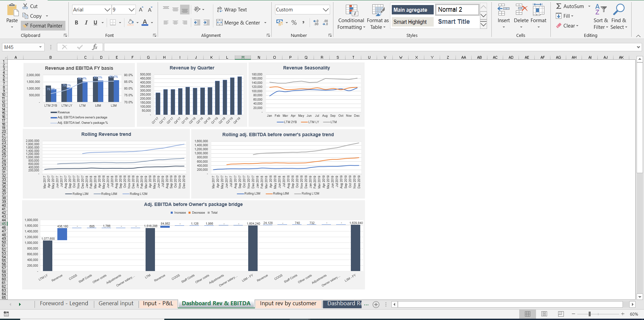Toggle Italic formatting
Viewport: 644px width, 320px height.
point(86,22)
